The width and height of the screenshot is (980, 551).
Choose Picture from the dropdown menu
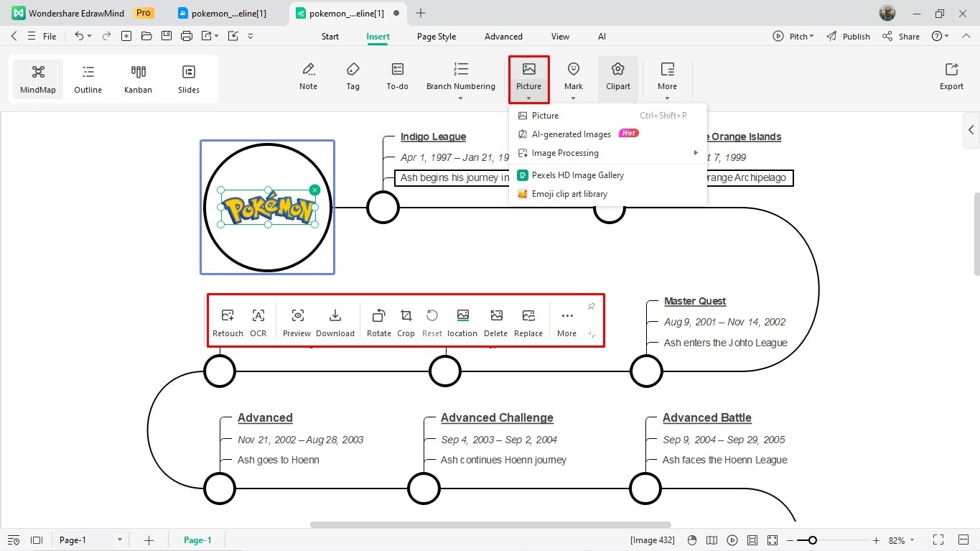click(x=608, y=116)
